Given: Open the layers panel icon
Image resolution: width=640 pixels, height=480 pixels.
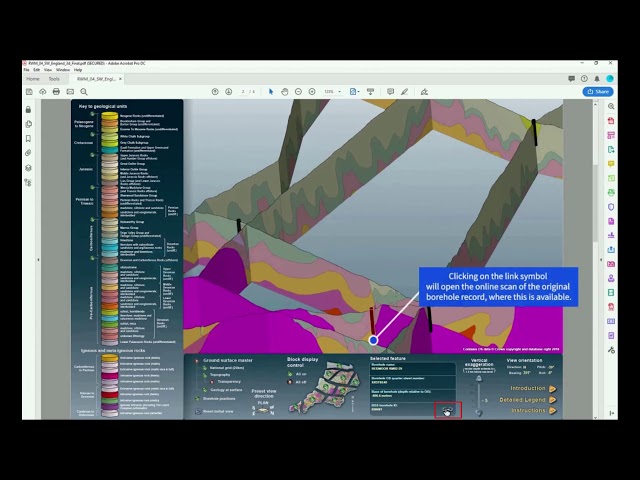Looking at the screenshot, I should 28,168.
